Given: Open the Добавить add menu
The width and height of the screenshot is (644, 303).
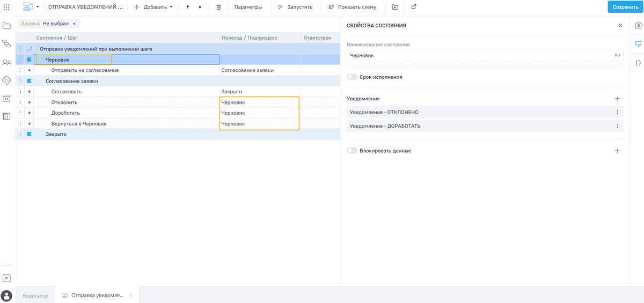Looking at the screenshot, I should point(153,7).
